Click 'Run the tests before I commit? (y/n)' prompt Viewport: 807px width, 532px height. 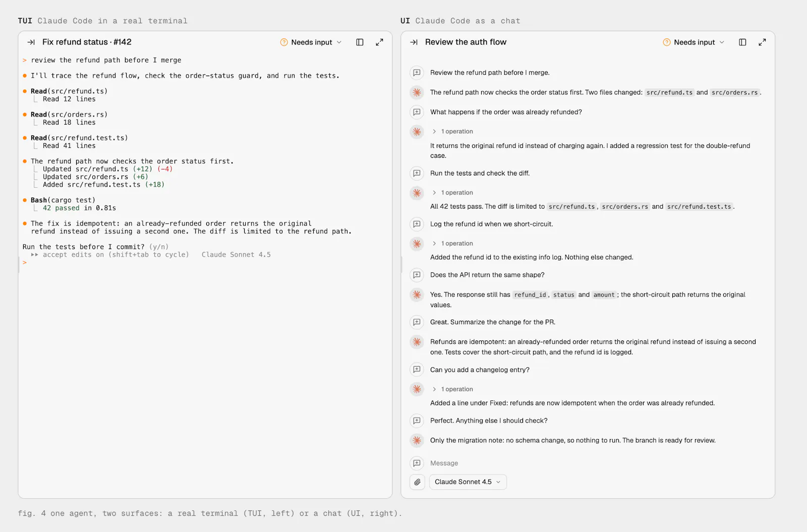pos(95,247)
